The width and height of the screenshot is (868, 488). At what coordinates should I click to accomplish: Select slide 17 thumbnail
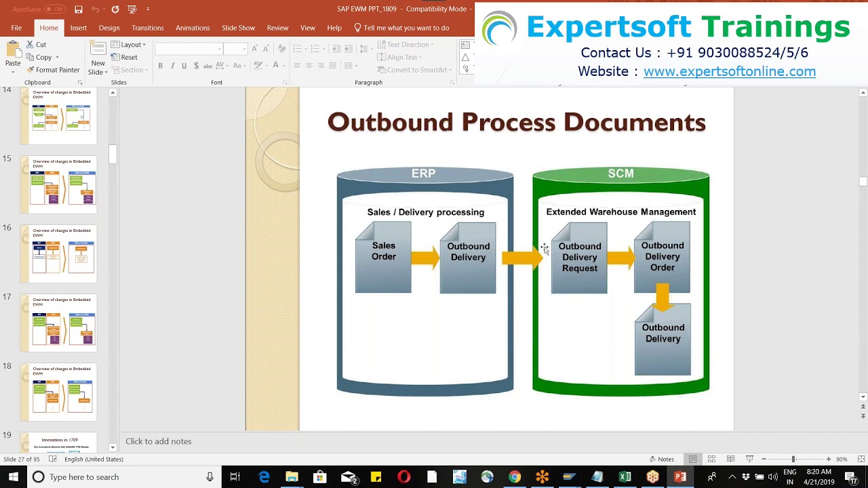(x=59, y=323)
